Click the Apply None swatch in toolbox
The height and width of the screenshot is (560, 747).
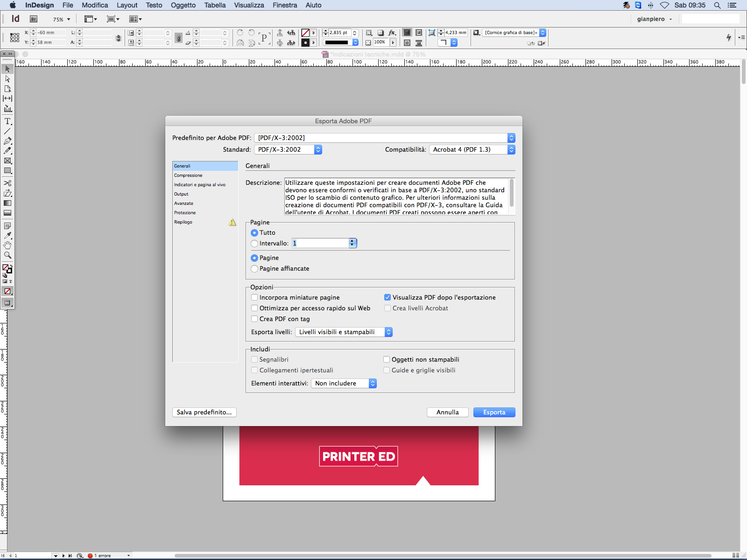(7, 291)
